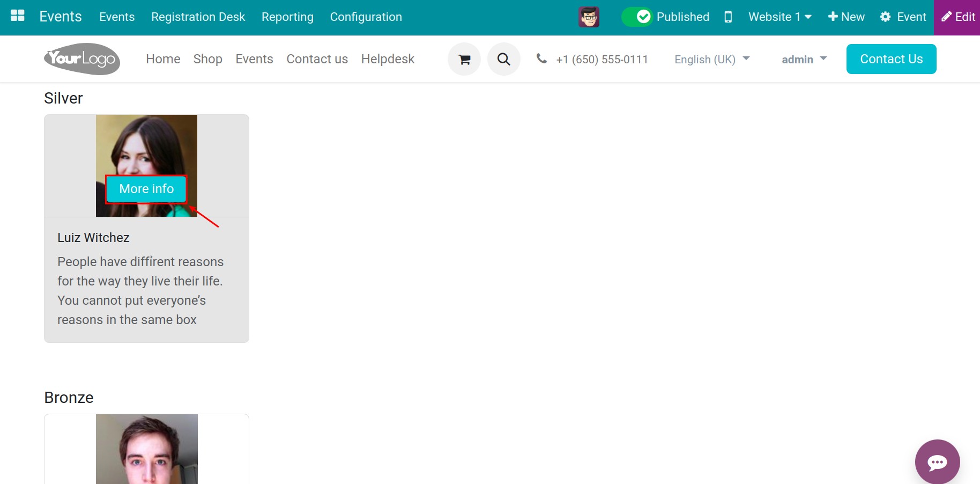Click the Silver section heading

click(63, 98)
